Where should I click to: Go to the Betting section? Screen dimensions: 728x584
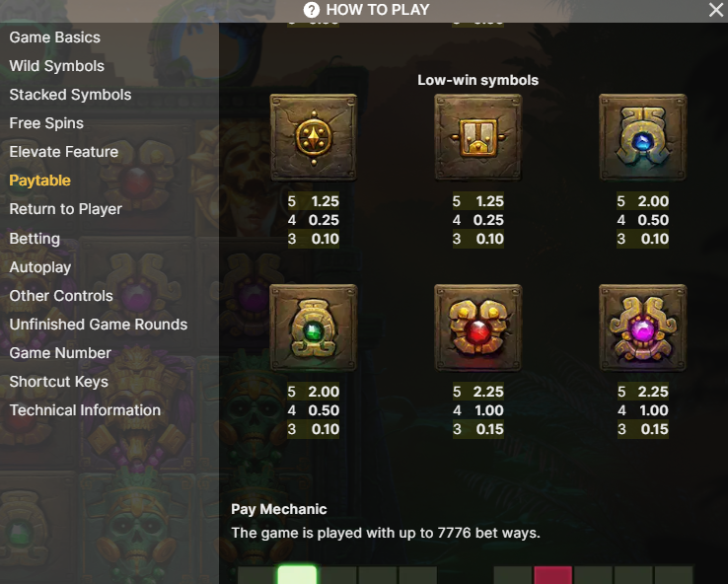35,238
